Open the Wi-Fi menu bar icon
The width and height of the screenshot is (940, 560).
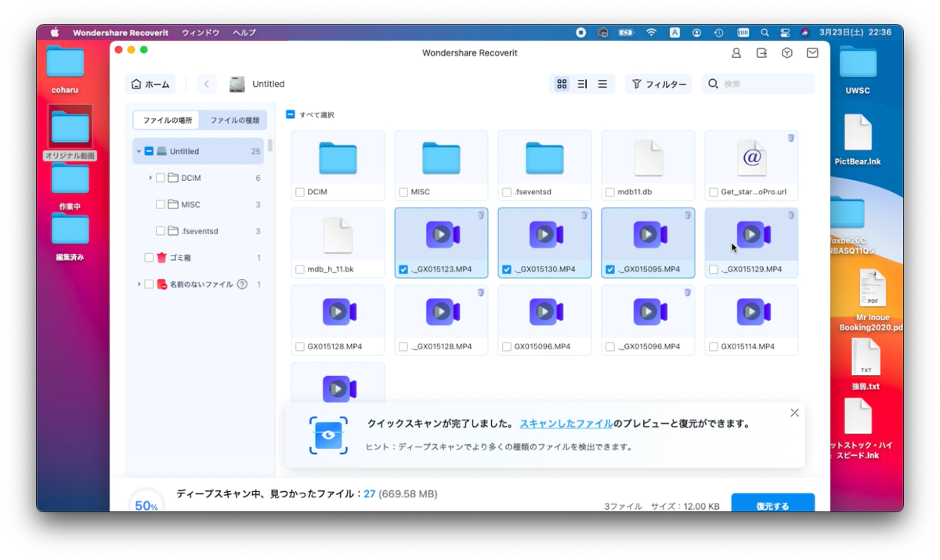coord(651,33)
